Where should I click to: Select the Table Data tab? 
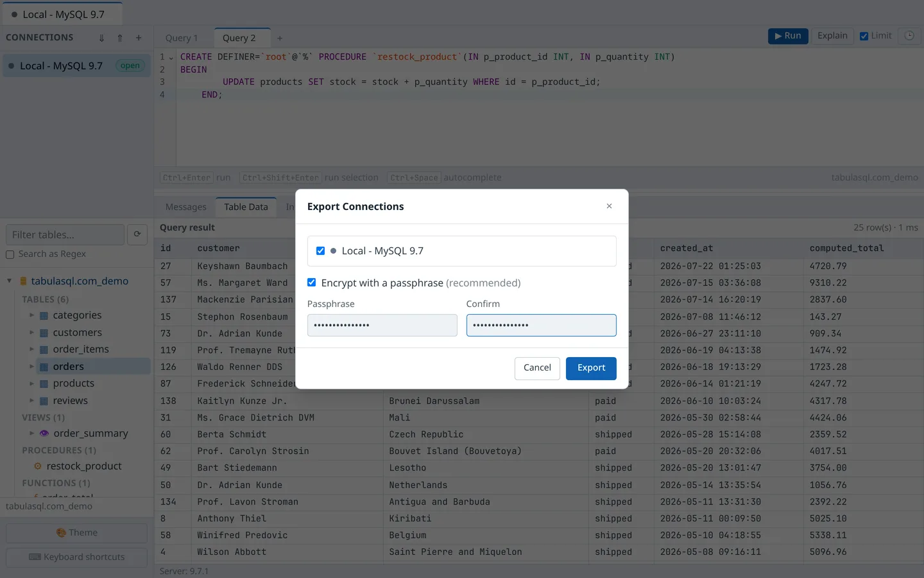tap(246, 207)
